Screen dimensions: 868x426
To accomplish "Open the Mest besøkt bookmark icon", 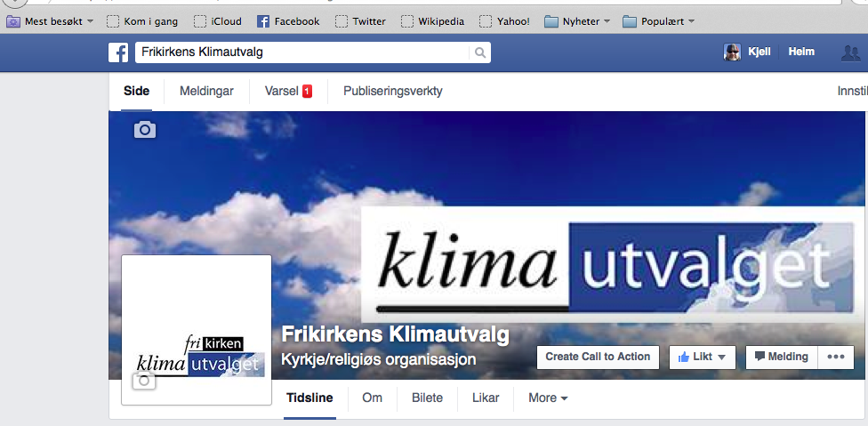I will point(13,21).
